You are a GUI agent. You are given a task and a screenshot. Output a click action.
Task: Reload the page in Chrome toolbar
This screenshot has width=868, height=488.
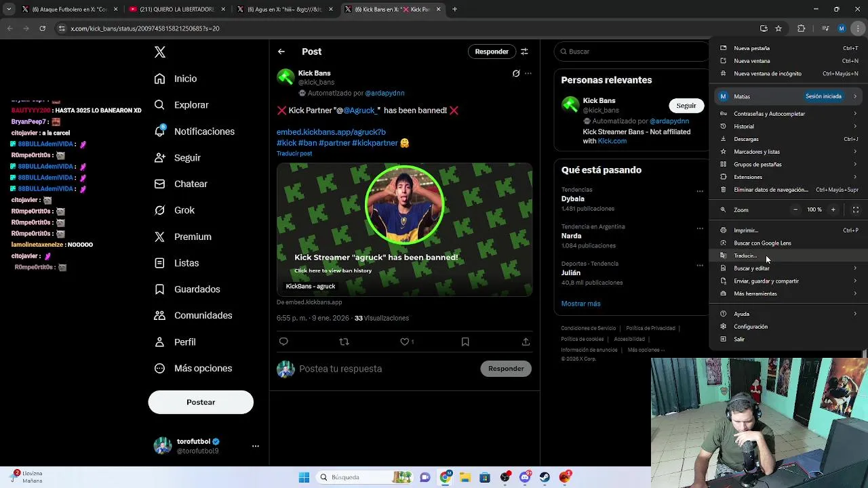[42, 28]
